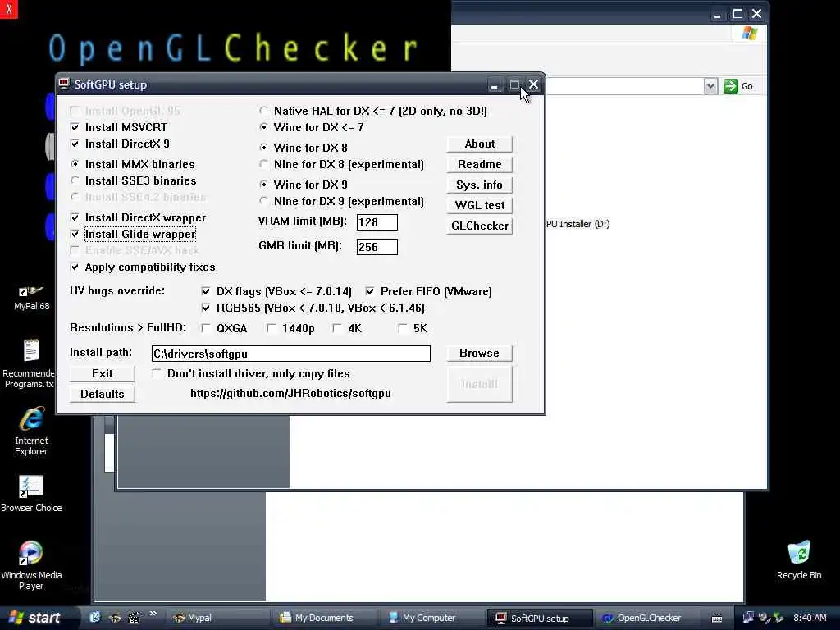Open MyPal 68 desktop shortcut

[31, 298]
